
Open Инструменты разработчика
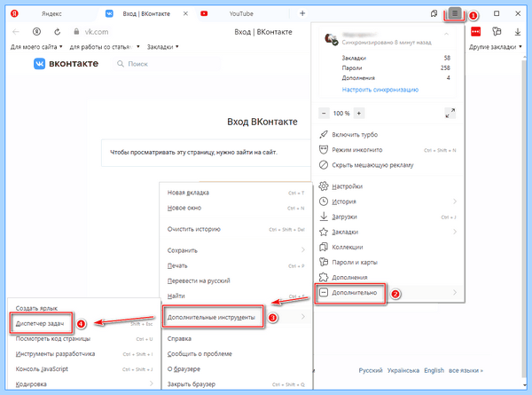(84, 353)
